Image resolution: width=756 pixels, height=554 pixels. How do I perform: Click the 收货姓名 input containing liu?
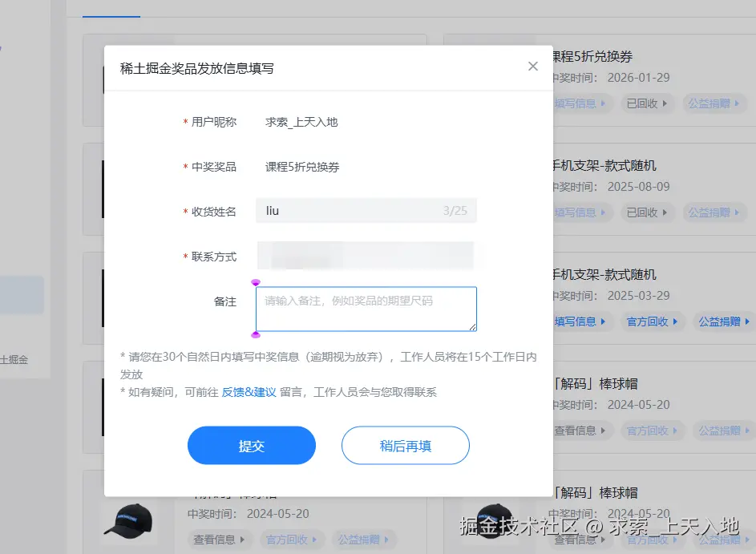pyautogui.click(x=366, y=211)
